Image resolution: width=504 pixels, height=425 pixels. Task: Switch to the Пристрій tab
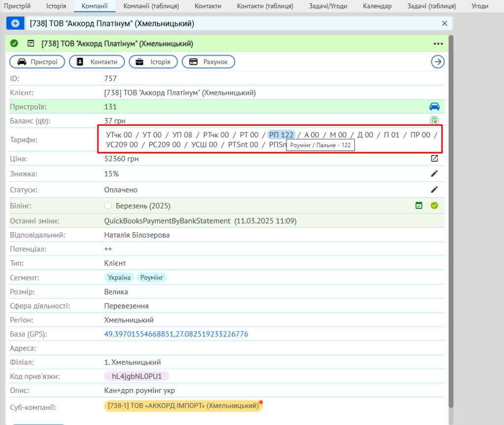[17, 6]
